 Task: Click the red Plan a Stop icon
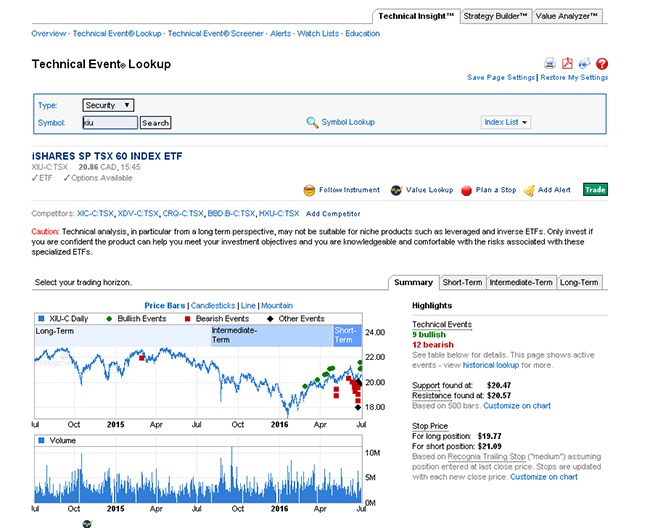466,190
